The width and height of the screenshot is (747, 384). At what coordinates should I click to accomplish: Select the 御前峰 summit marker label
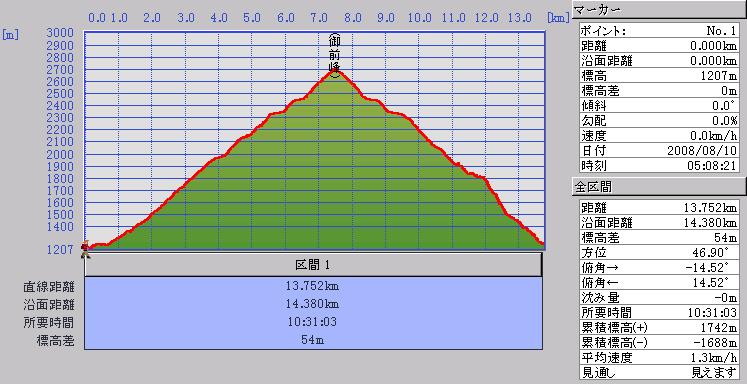click(x=335, y=55)
